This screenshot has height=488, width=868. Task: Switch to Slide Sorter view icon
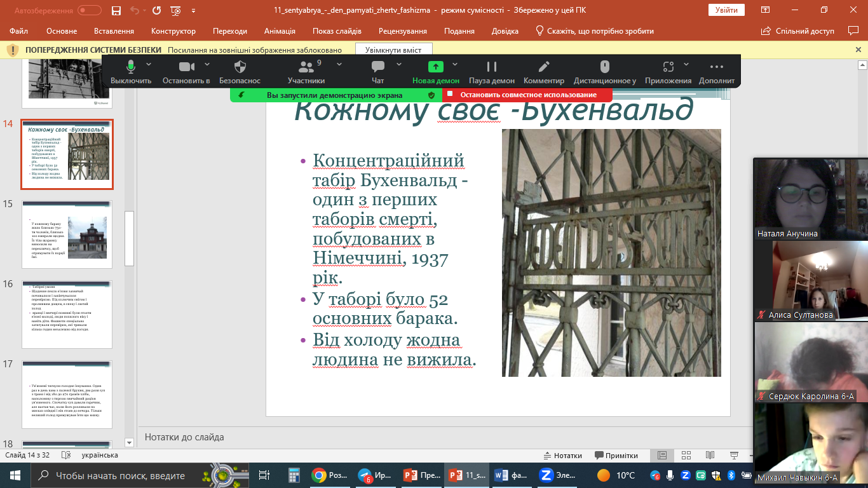tap(686, 456)
